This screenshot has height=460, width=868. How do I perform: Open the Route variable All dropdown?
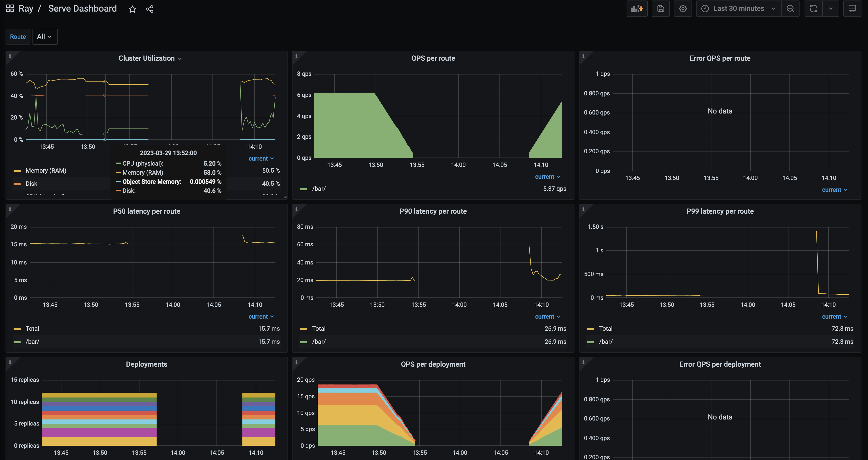coord(45,37)
